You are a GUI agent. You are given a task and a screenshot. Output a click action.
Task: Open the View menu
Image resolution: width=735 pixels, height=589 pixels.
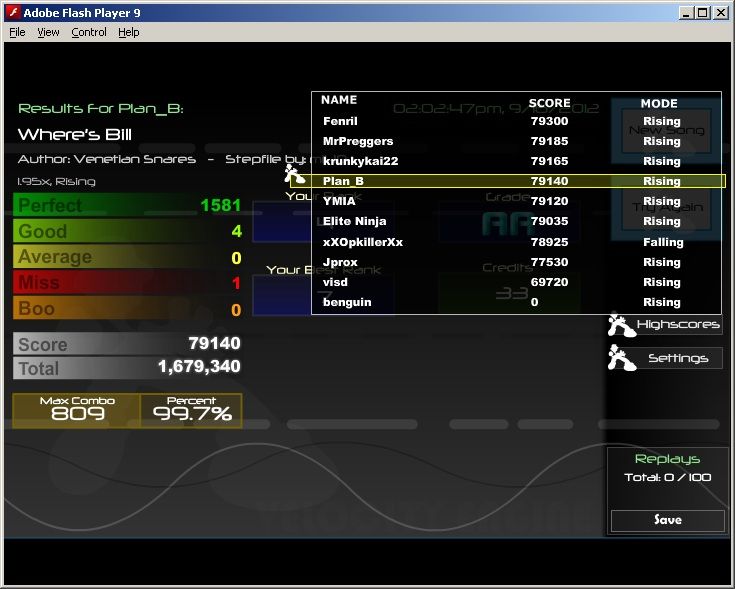coord(48,32)
